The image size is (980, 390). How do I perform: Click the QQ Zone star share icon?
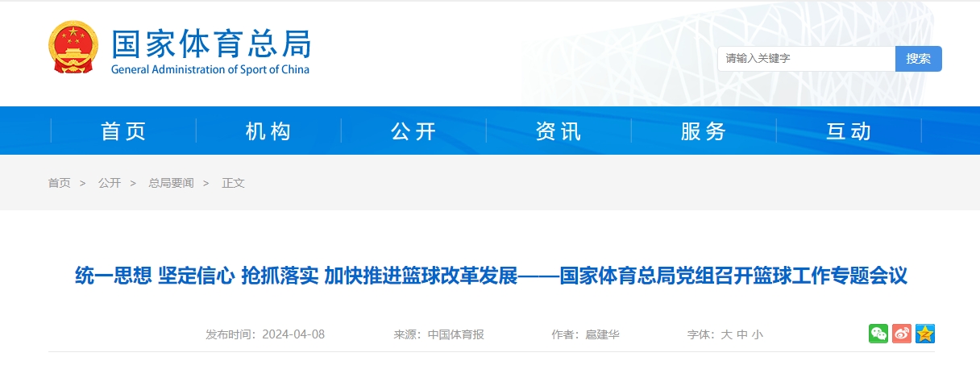925,334
